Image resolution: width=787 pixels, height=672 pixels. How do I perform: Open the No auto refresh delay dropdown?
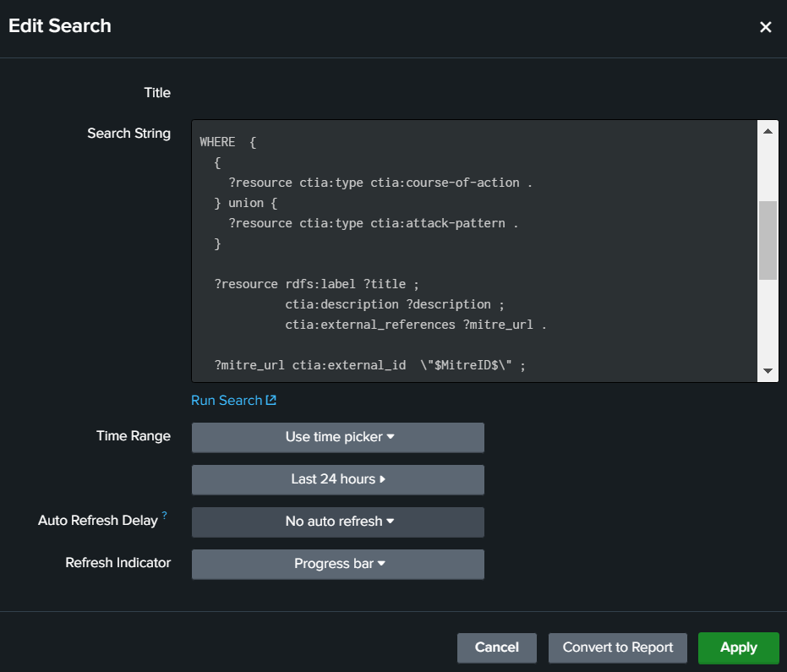tap(337, 522)
